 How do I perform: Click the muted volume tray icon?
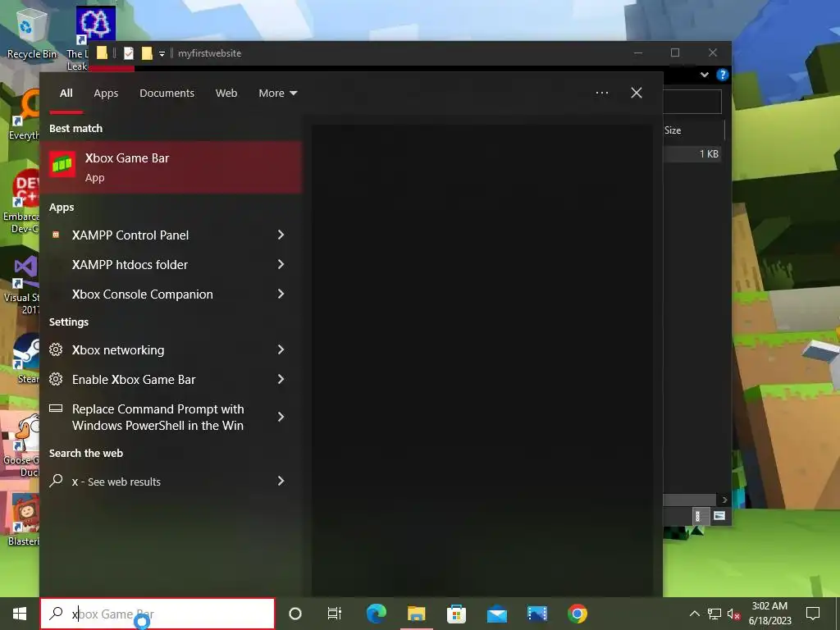pyautogui.click(x=733, y=614)
